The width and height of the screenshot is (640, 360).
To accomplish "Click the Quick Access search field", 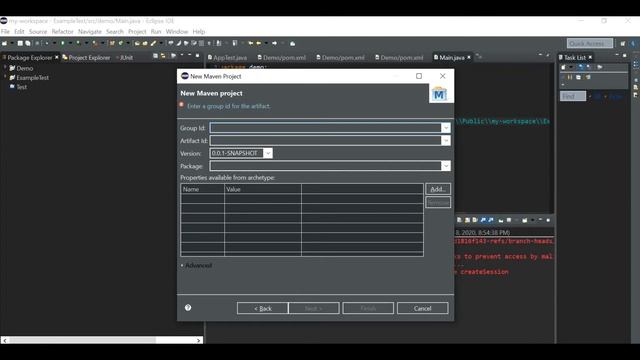I will tap(590, 43).
